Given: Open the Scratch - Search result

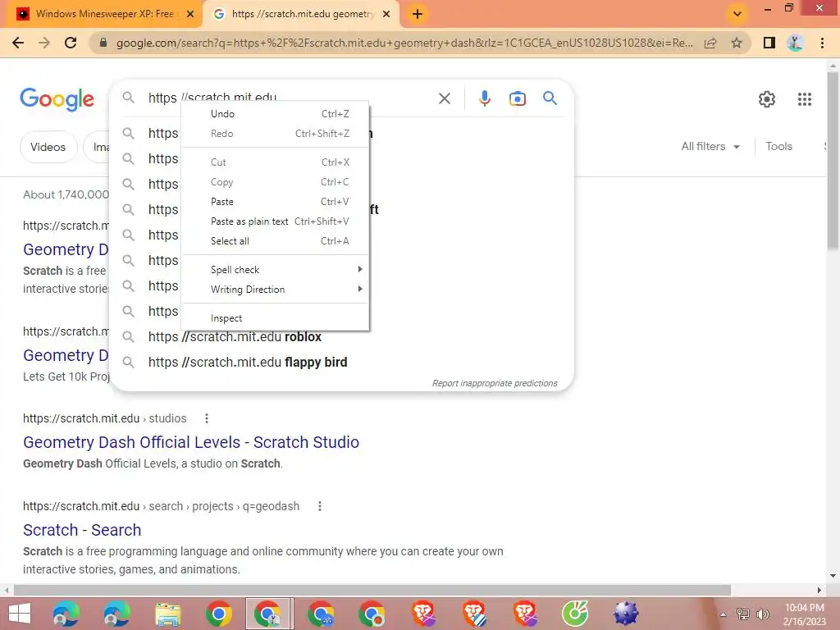Looking at the screenshot, I should (x=82, y=531).
